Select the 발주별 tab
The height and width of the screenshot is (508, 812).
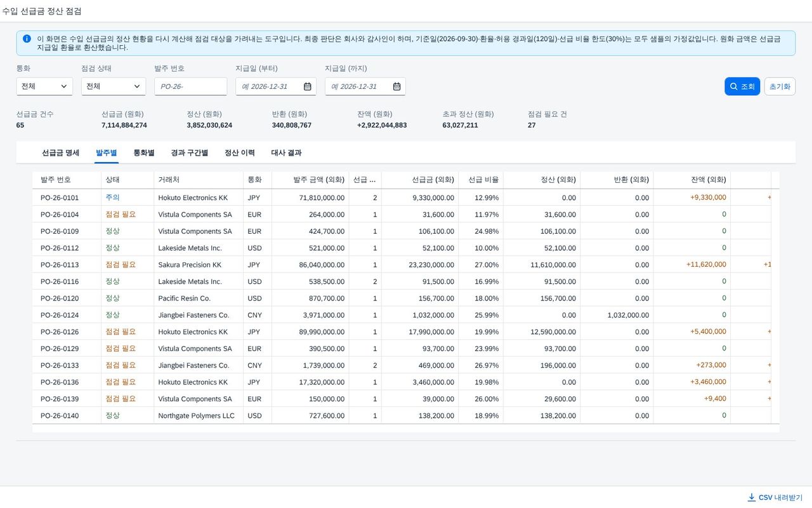click(107, 153)
